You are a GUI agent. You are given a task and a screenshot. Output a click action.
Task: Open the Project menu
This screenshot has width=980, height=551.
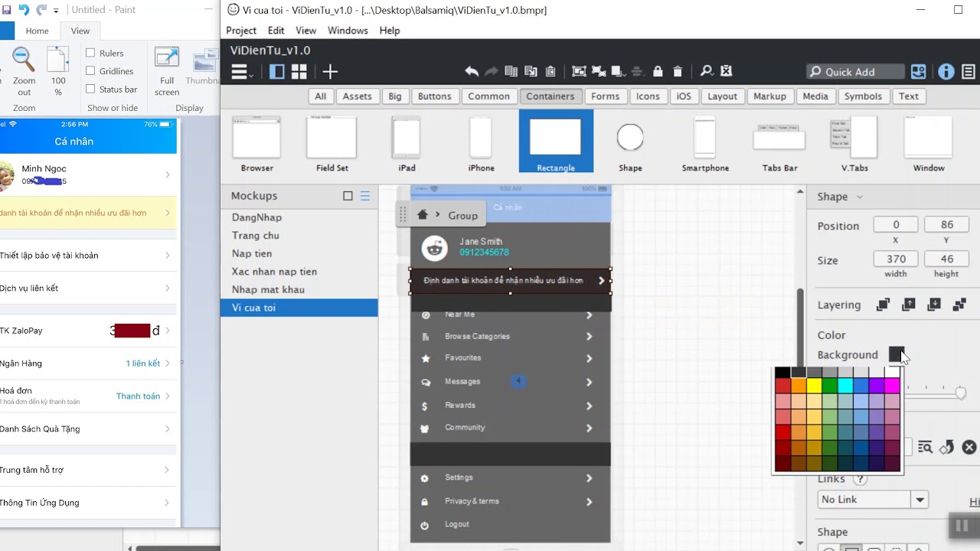click(x=241, y=31)
